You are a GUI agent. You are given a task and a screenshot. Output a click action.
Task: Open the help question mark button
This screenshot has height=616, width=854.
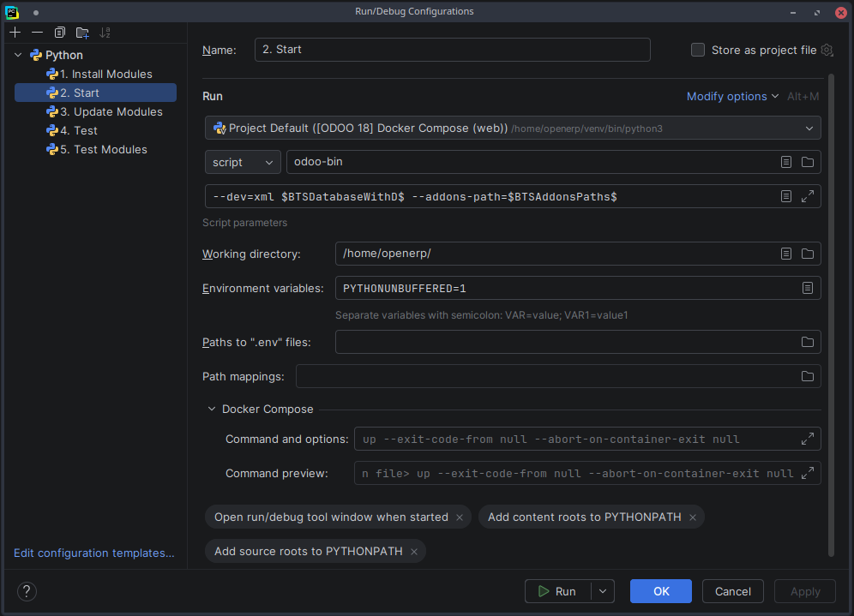[27, 591]
